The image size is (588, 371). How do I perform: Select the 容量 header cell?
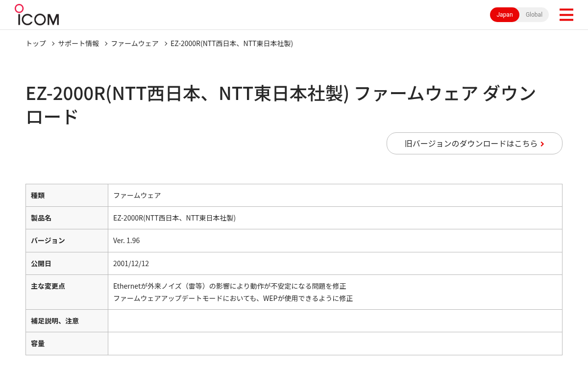[x=67, y=344]
